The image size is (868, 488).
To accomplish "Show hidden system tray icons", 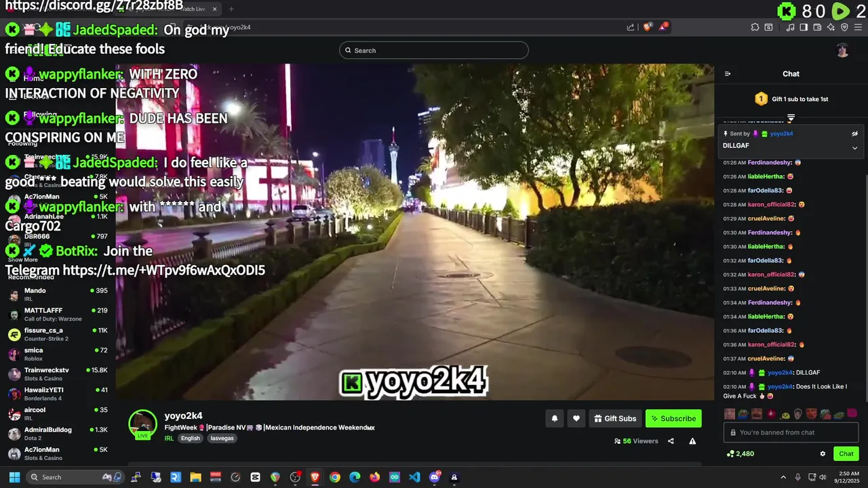I will pos(783,477).
